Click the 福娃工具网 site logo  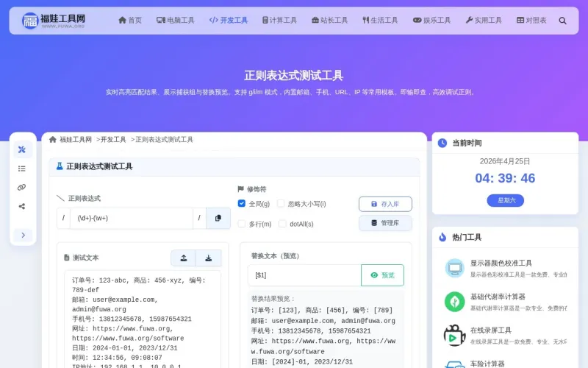click(54, 21)
